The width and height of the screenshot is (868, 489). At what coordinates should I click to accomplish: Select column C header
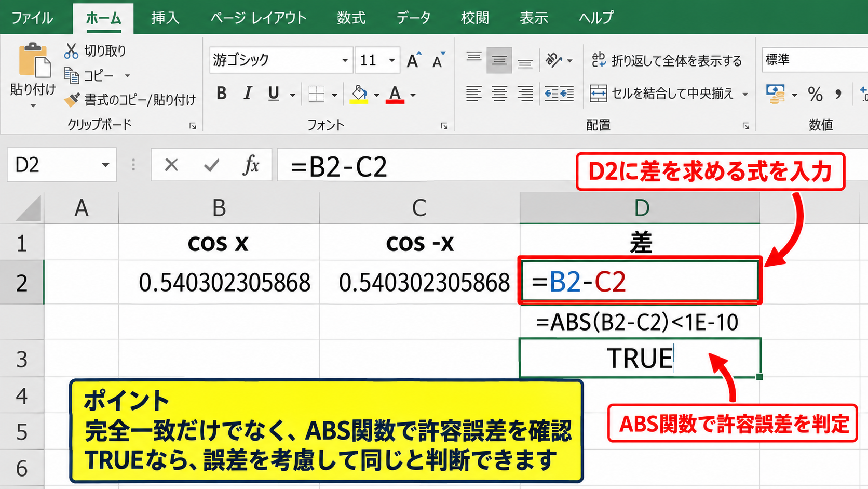419,208
